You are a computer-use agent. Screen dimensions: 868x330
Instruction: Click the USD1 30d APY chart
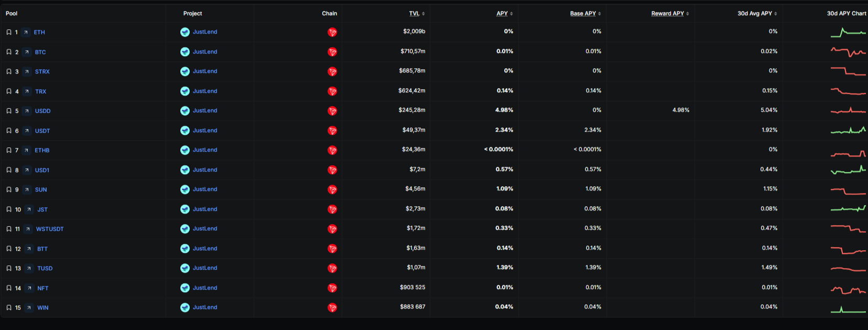coord(848,170)
